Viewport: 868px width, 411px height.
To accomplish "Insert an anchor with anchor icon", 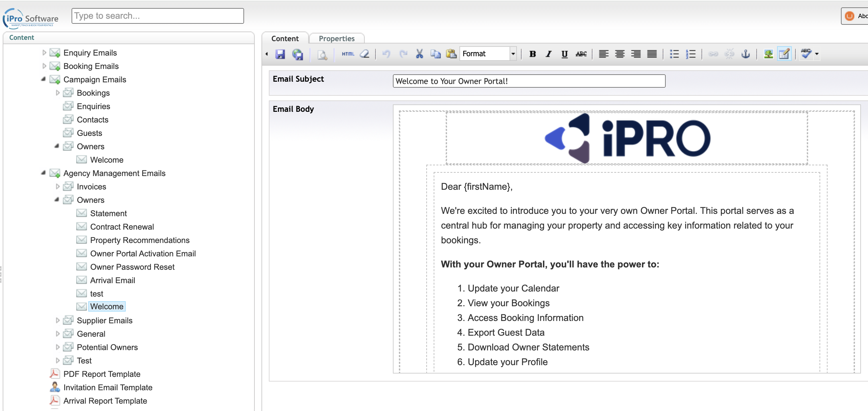I will [745, 54].
